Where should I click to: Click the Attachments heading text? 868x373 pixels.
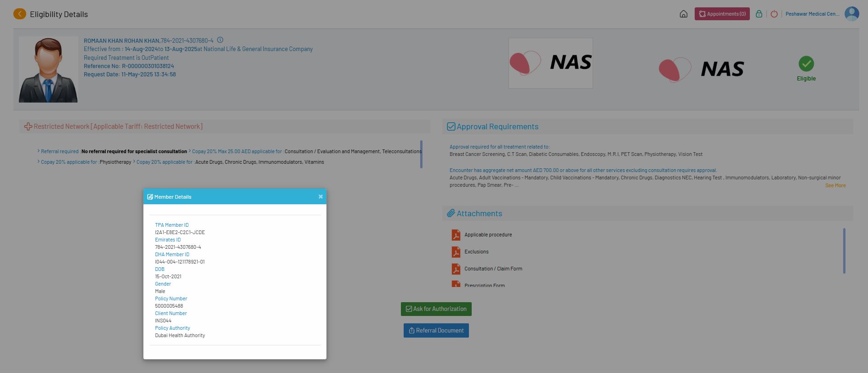pyautogui.click(x=479, y=213)
